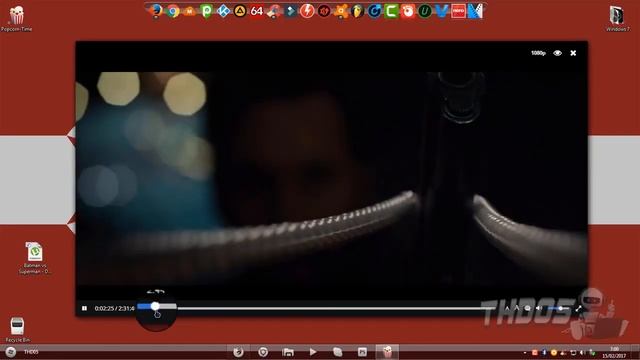Image resolution: width=640 pixels, height=360 pixels.
Task: Open File Explorer from the taskbar
Action: [288, 352]
